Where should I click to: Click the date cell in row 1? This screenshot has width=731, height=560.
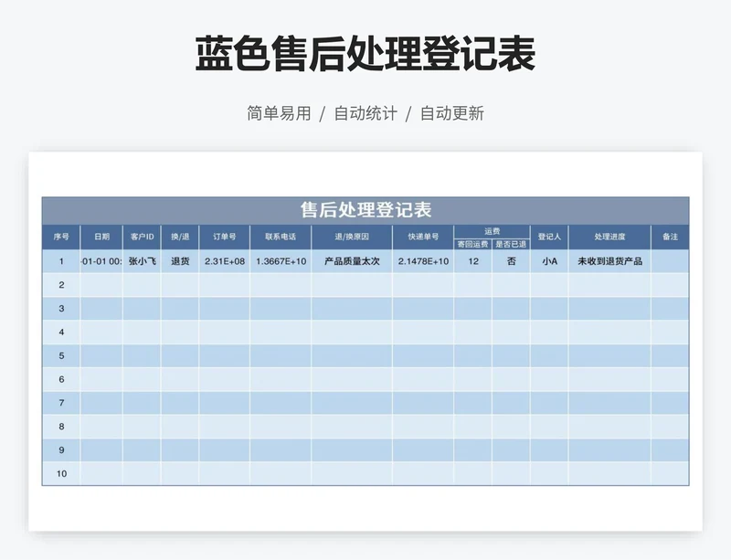pyautogui.click(x=101, y=261)
